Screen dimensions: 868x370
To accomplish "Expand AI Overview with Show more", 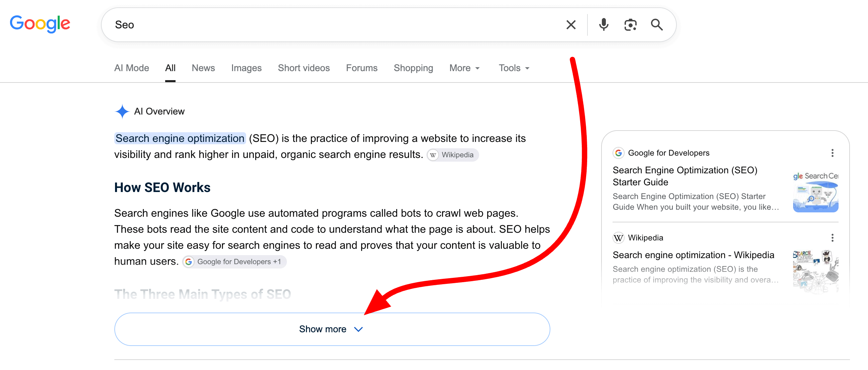I will click(332, 329).
